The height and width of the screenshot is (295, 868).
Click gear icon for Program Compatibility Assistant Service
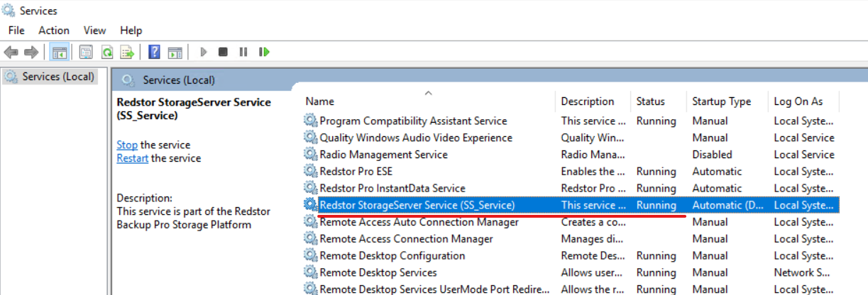(x=311, y=121)
